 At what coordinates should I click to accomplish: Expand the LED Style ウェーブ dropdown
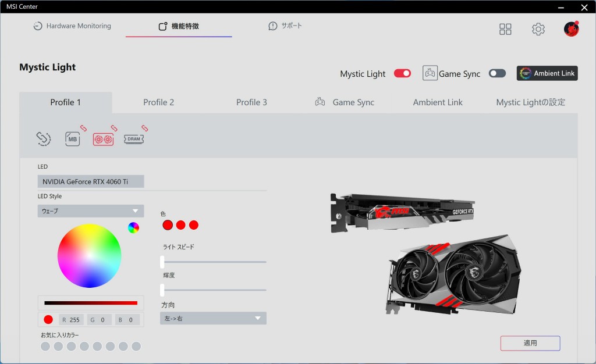click(x=91, y=211)
